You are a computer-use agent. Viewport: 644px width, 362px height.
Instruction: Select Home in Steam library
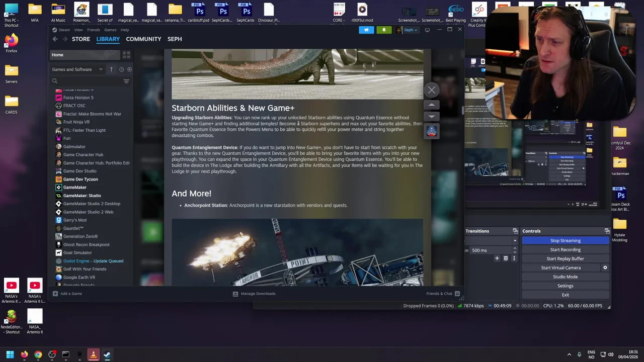click(85, 55)
